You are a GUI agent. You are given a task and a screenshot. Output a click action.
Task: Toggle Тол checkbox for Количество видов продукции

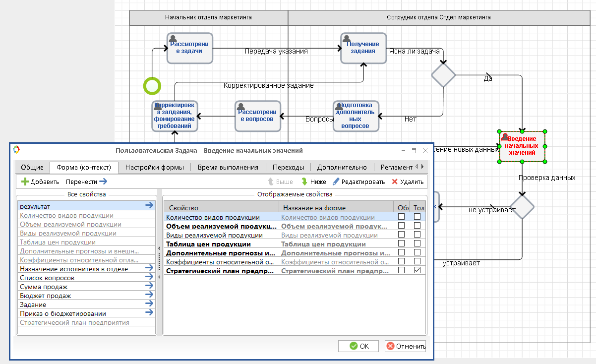[x=417, y=217]
